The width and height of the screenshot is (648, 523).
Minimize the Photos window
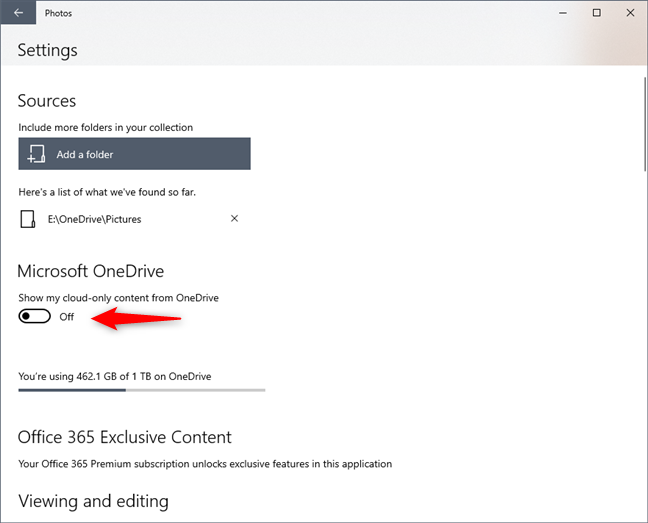tap(562, 13)
